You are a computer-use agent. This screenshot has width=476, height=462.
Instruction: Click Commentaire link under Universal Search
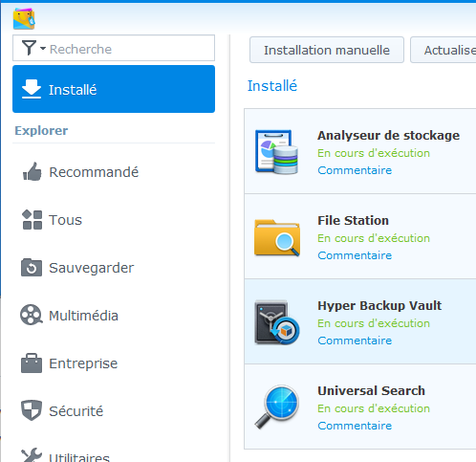[x=355, y=426]
